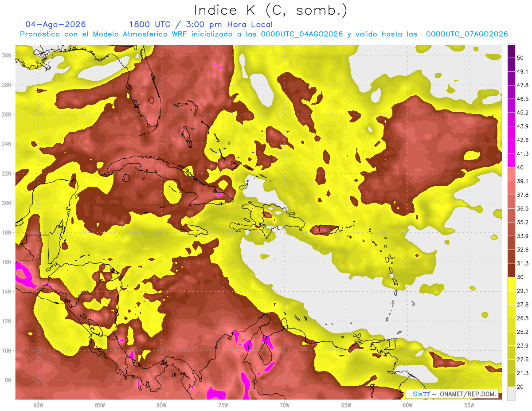Click the latitude axis label '8N'

(x=8, y=380)
